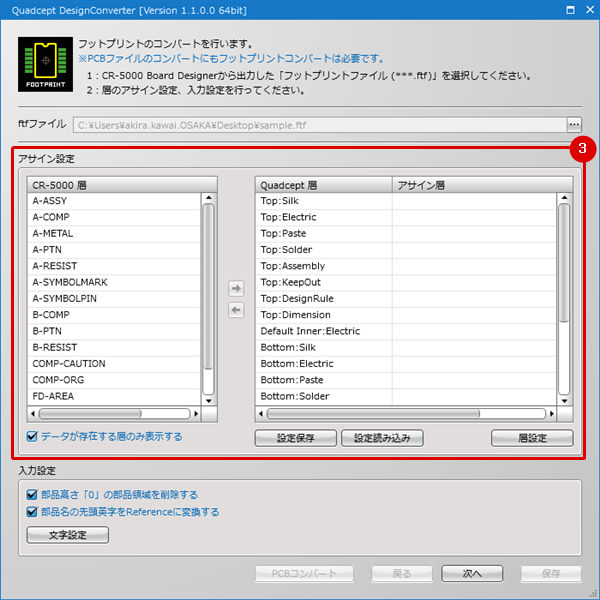The height and width of the screenshot is (600, 600).
Task: Click Quadcept list vertical scrollbar thumb
Action: 564,263
